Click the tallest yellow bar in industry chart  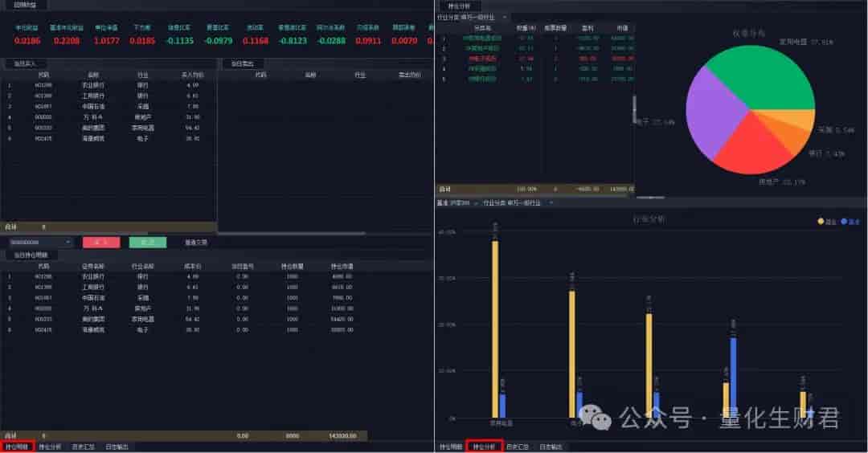coord(495,329)
